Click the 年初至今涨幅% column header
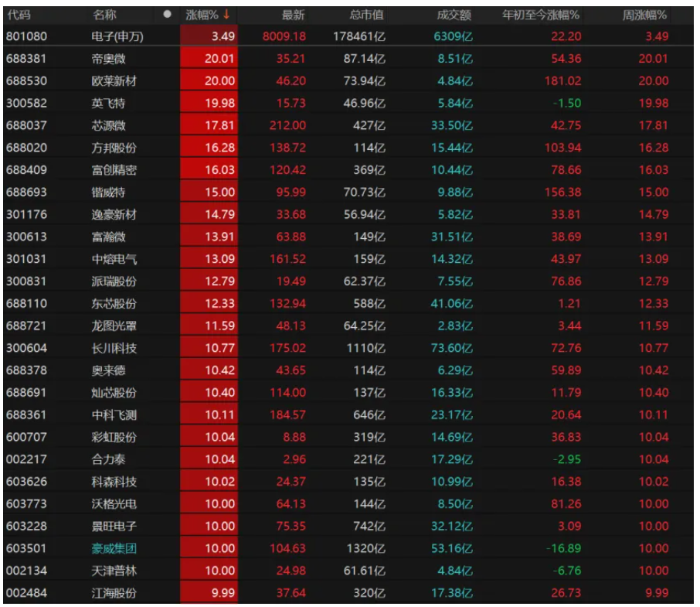Screen dimensions: 700x607 coord(541,14)
